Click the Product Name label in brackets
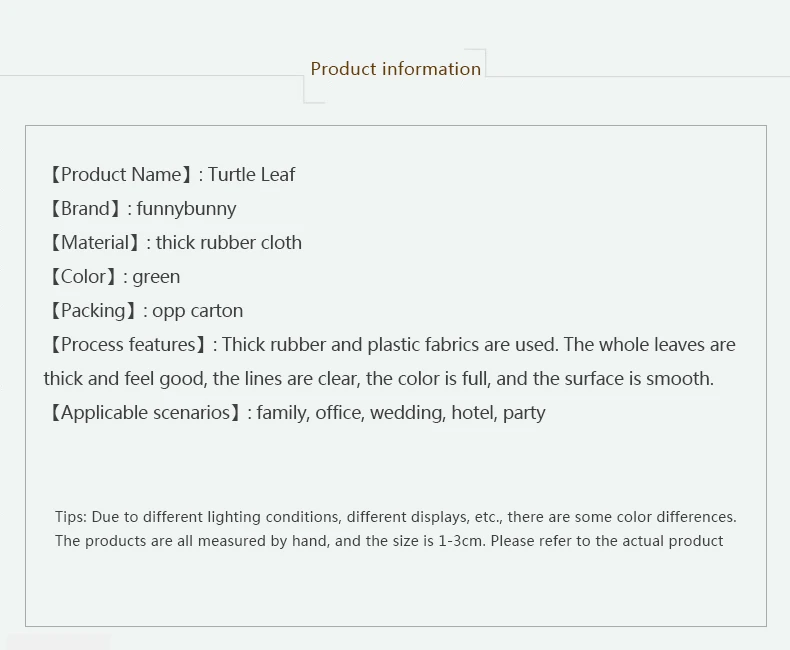 pyautogui.click(x=121, y=175)
